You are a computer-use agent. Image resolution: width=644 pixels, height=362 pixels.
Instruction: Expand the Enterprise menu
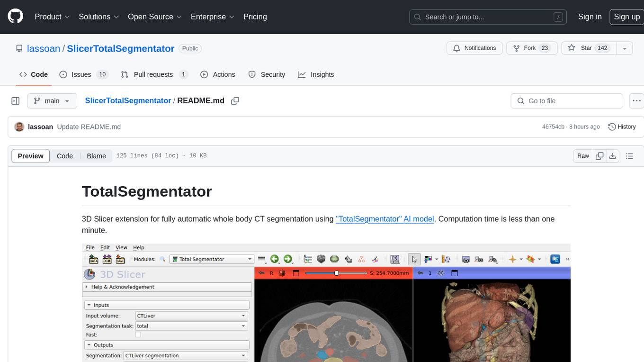click(x=213, y=17)
